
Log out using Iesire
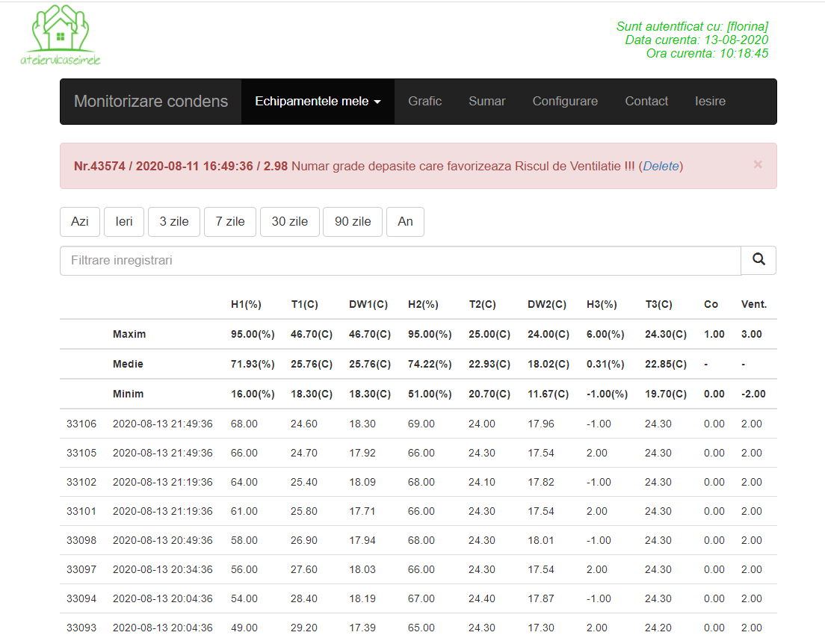tap(710, 102)
